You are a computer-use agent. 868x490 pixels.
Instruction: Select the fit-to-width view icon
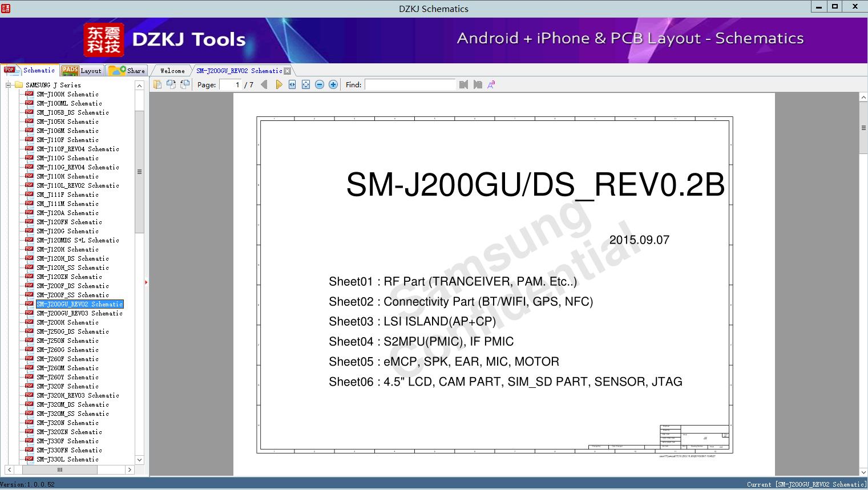292,84
